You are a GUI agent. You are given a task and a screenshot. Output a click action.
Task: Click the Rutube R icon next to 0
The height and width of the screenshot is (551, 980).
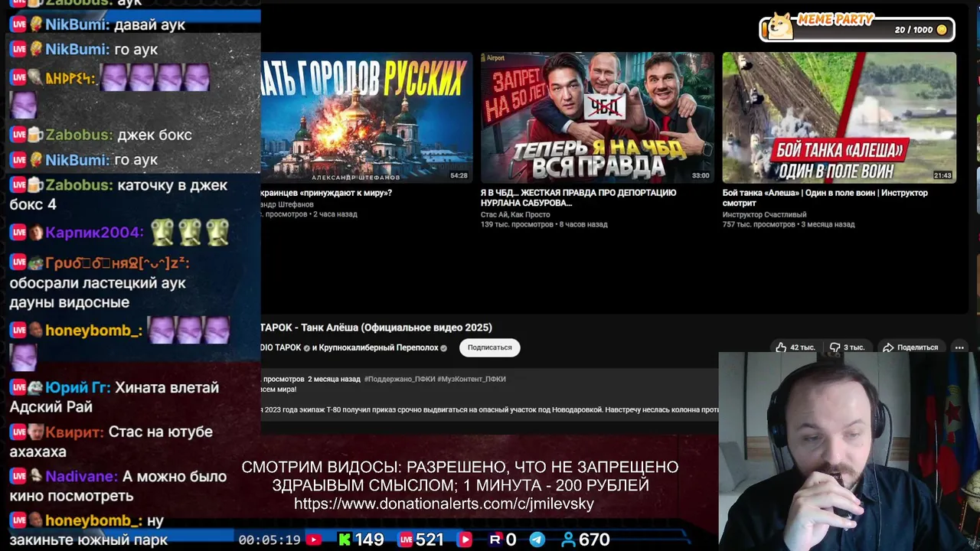point(495,540)
